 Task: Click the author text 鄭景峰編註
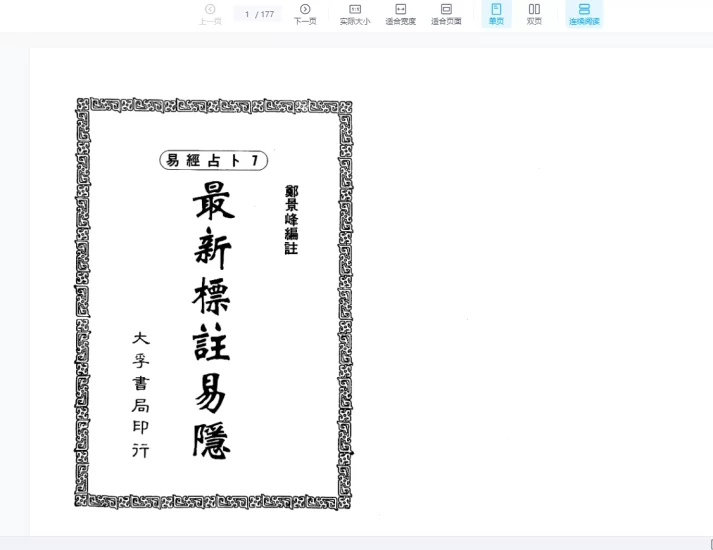291,219
